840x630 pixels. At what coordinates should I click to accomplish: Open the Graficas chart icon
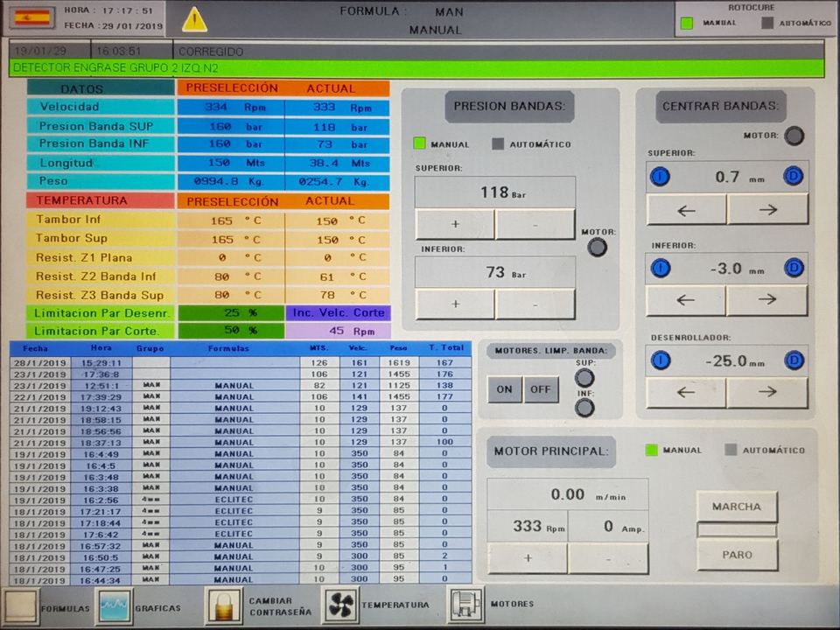pos(114,606)
